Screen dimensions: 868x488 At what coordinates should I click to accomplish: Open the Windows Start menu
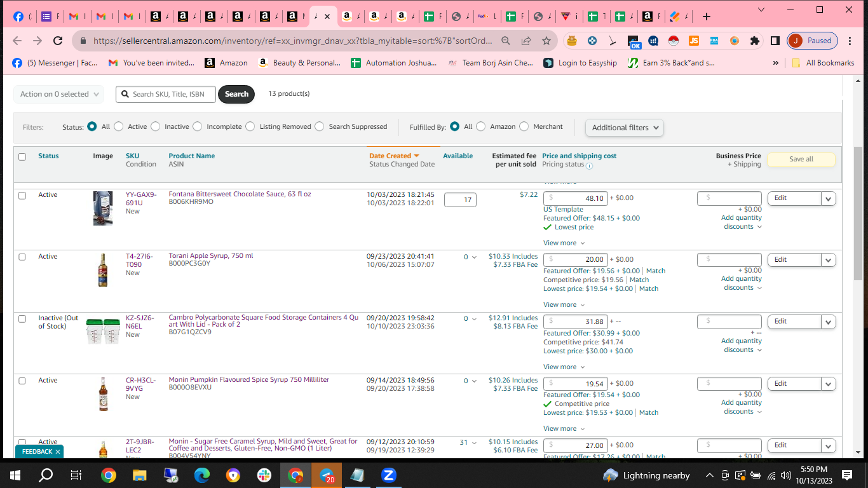point(15,475)
